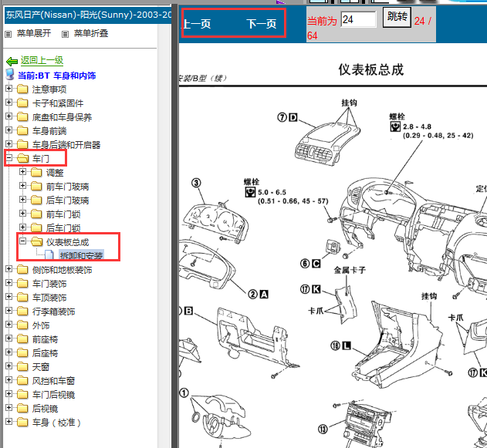The image size is (487, 448).
Task: Select the 车身前端 tree label
Action: pyautogui.click(x=49, y=131)
